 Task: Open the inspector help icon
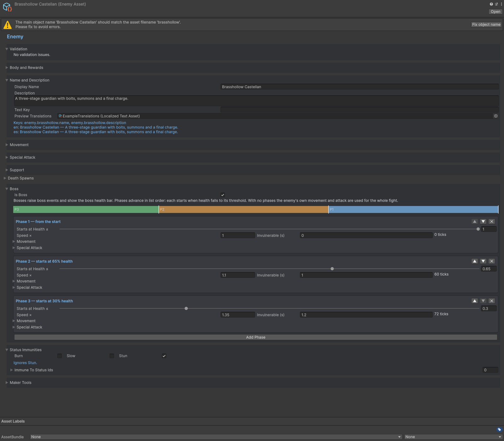click(x=491, y=4)
